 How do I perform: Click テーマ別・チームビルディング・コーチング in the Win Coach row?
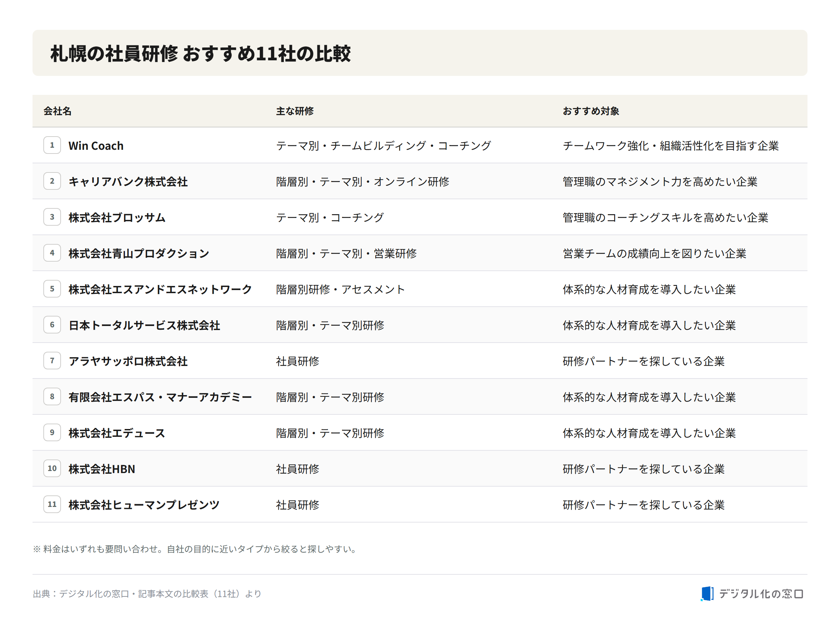pos(383,145)
